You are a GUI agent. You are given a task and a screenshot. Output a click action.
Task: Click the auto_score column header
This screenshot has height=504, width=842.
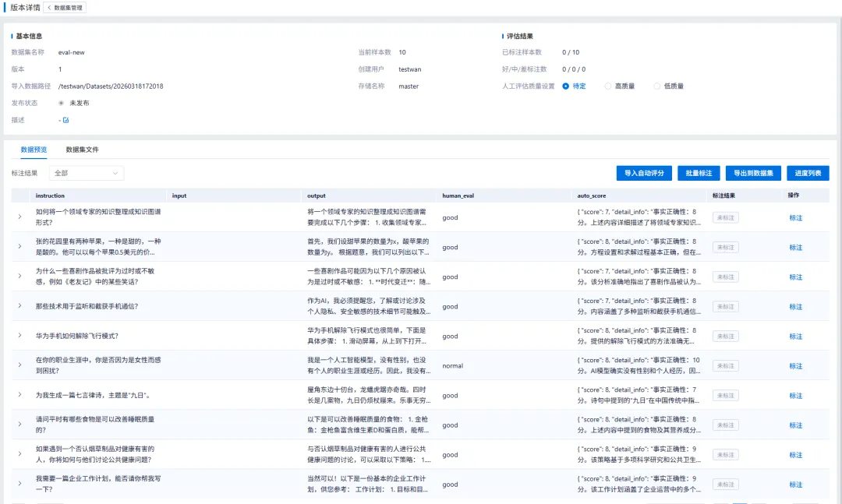pyautogui.click(x=591, y=196)
